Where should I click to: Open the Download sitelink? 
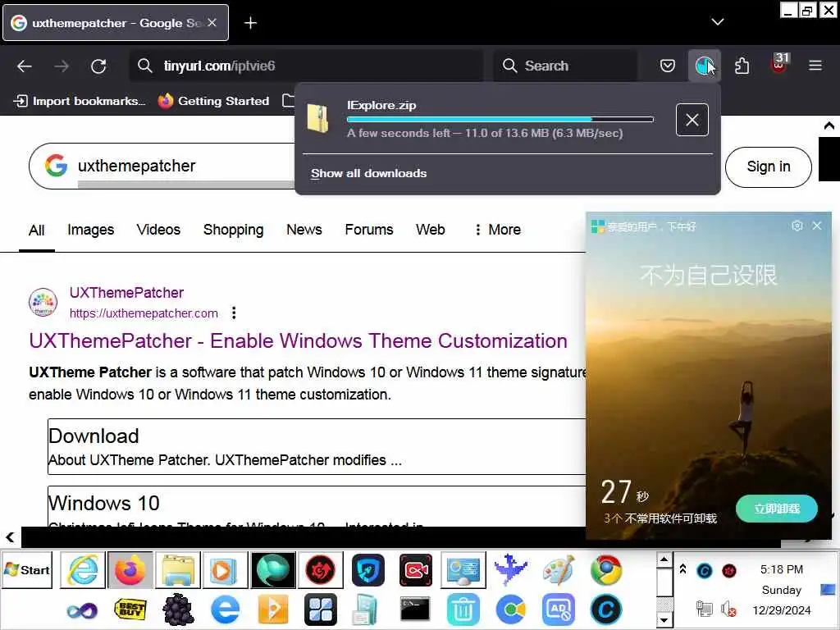(x=94, y=436)
